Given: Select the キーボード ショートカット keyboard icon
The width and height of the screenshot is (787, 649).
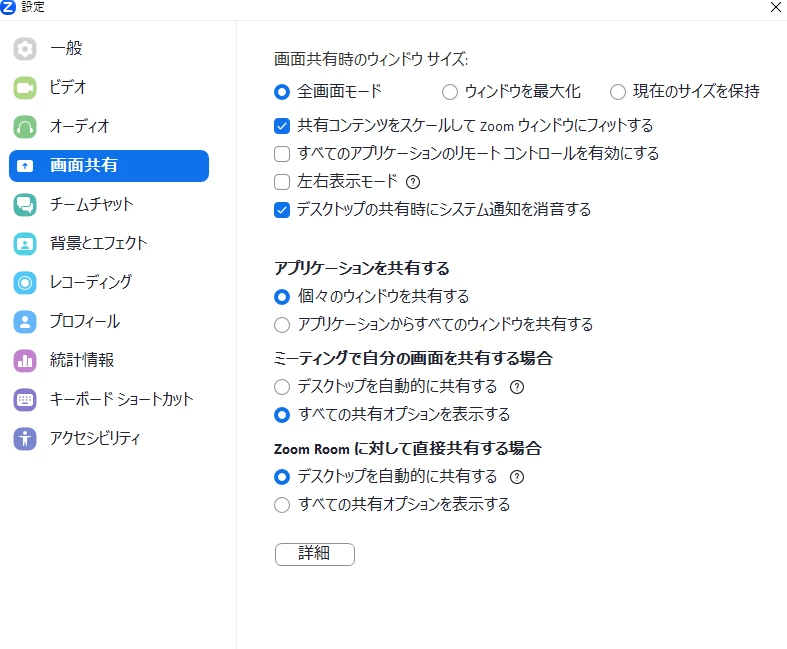Looking at the screenshot, I should coord(25,400).
